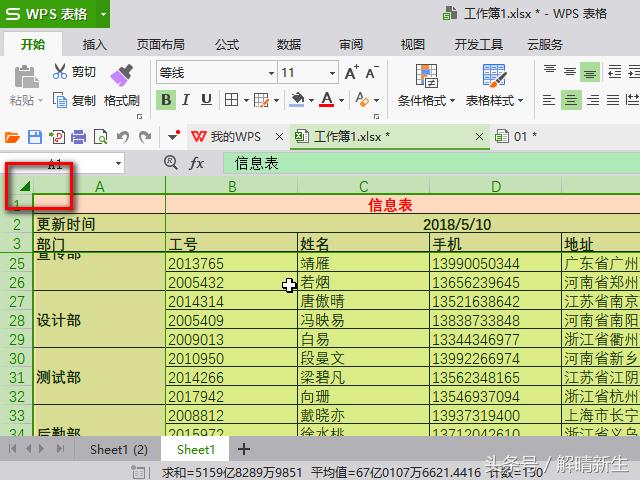
Task: Toggle center horizontal alignment
Action: [571, 100]
